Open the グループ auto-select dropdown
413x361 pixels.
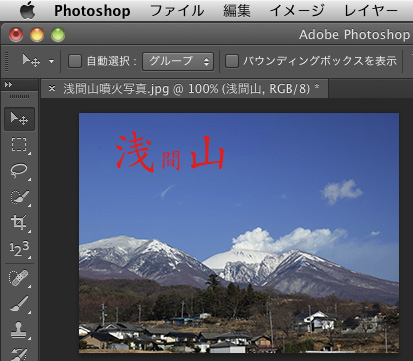point(178,61)
